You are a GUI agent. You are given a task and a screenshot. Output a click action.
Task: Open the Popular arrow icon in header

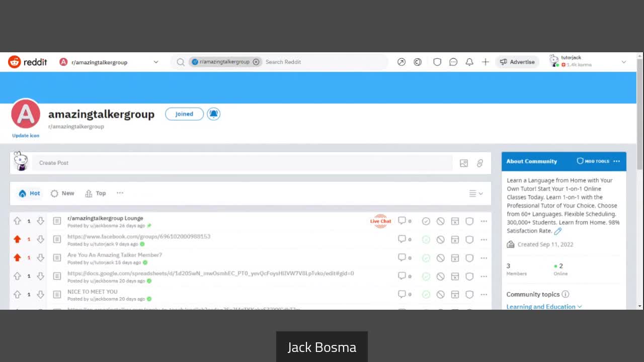tap(401, 62)
